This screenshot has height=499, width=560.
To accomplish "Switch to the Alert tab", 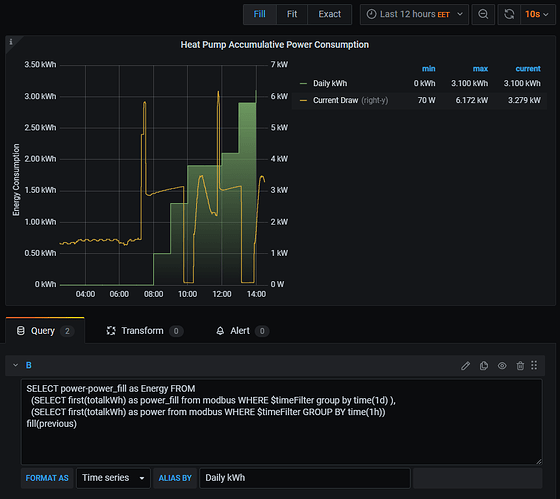I will tap(242, 331).
